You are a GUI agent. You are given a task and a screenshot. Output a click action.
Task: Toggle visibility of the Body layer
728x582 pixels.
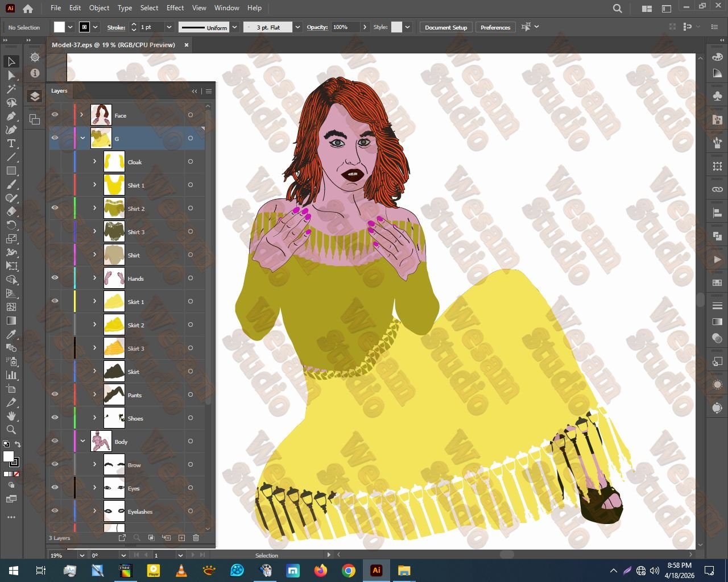point(55,441)
